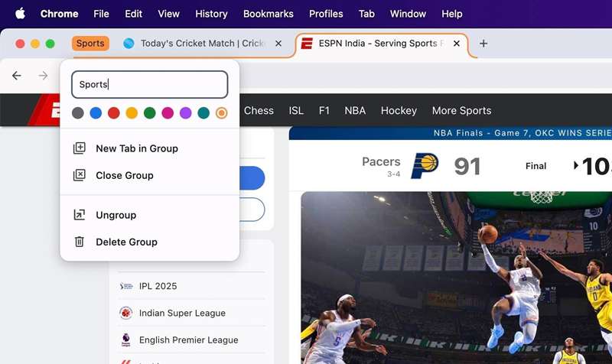Select the ESPN India tab
This screenshot has width=612, height=364.
(380, 44)
